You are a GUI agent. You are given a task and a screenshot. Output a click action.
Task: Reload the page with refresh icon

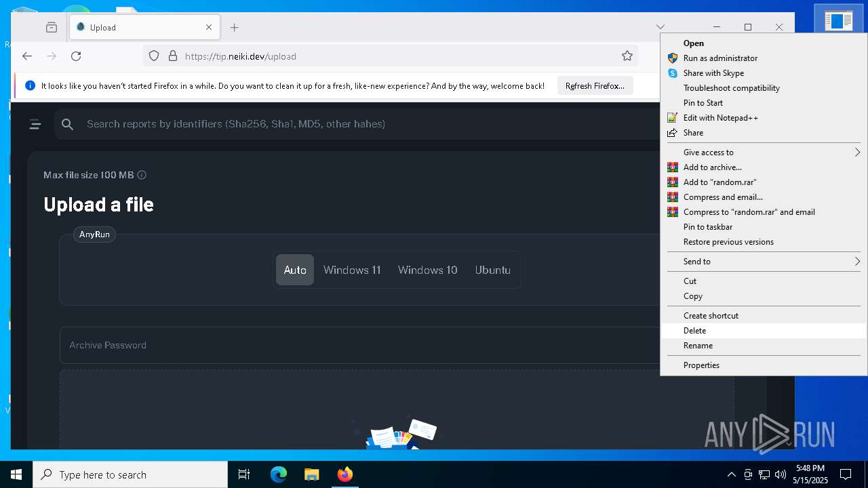[76, 56]
